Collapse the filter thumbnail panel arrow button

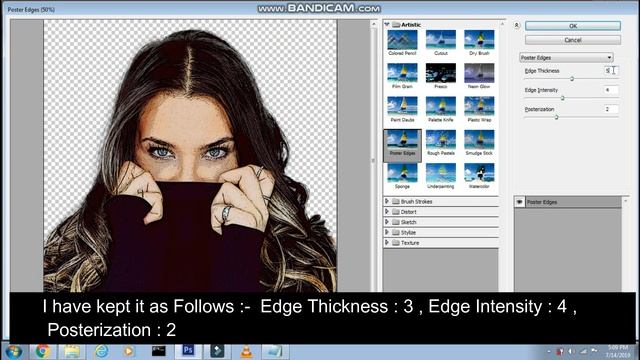coord(516,25)
